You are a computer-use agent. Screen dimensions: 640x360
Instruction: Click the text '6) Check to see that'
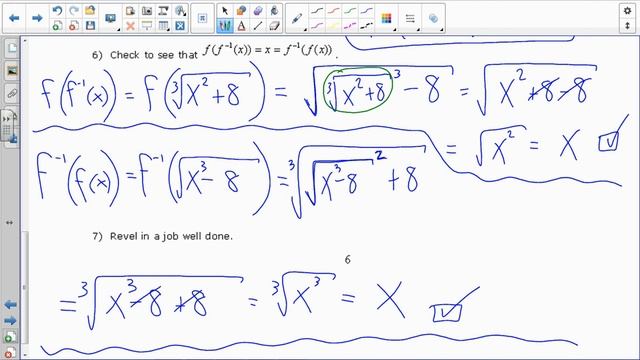click(x=145, y=55)
